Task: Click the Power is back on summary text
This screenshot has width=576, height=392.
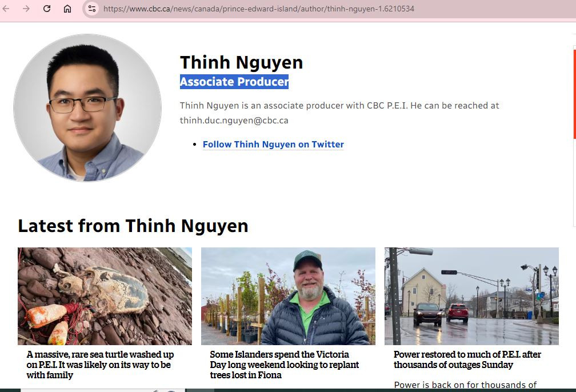Action: (465, 385)
